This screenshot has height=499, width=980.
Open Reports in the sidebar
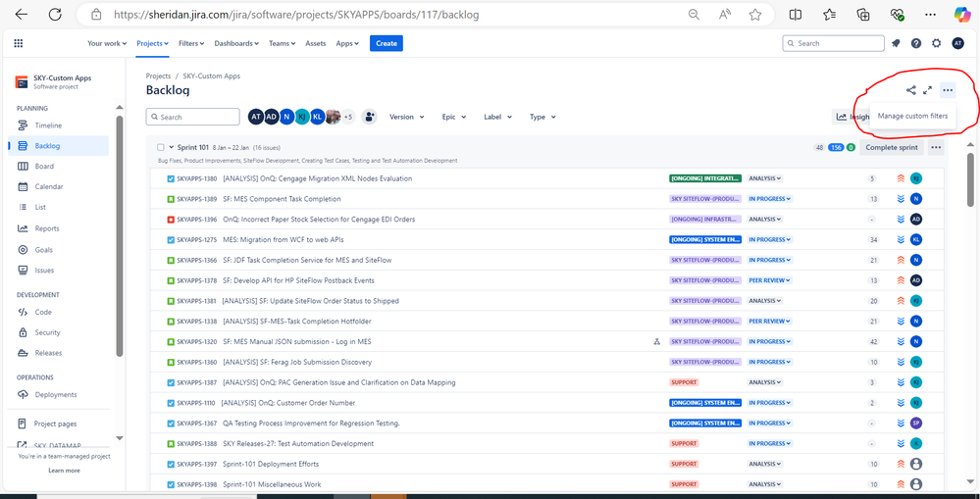click(47, 228)
